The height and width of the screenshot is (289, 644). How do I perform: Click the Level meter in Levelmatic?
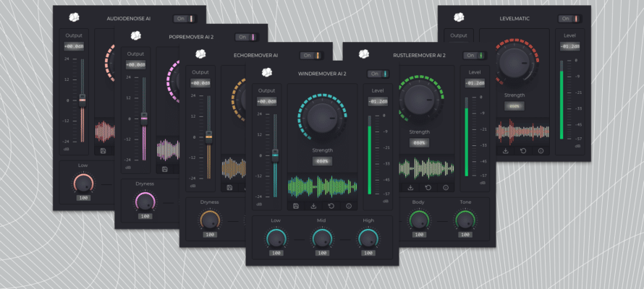coord(562,100)
